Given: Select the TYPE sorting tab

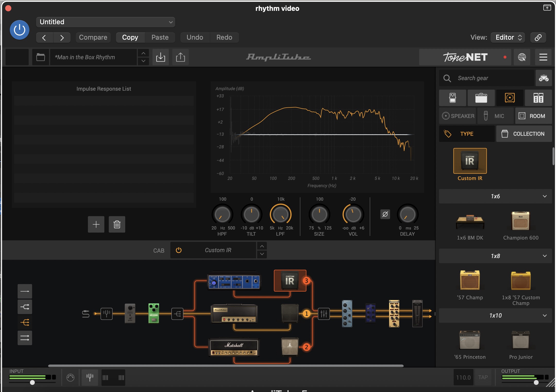Looking at the screenshot, I should tap(467, 134).
